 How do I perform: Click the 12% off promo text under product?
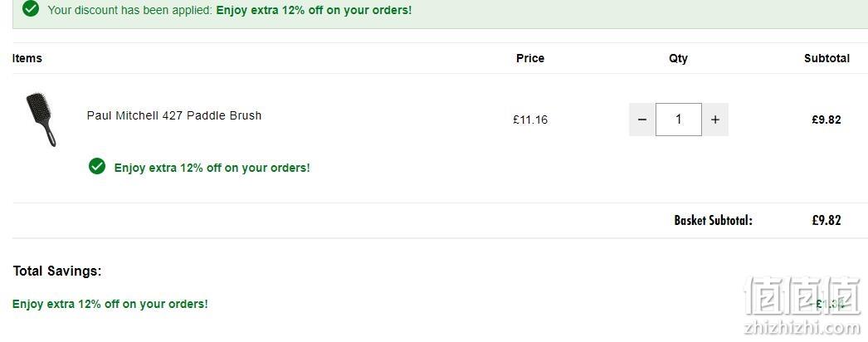(x=212, y=168)
